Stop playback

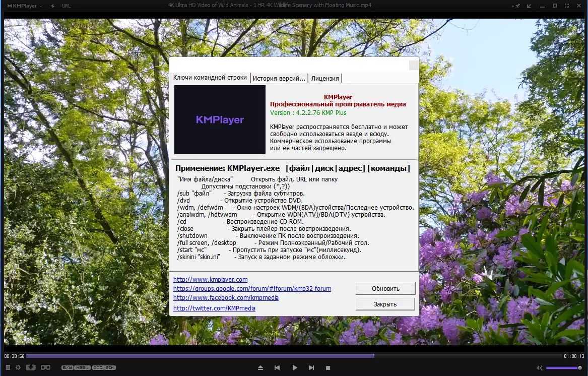tap(328, 368)
